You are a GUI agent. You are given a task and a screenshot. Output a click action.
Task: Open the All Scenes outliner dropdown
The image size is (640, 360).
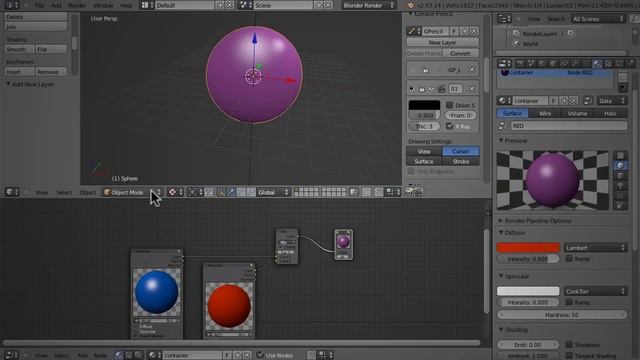[x=598, y=19]
